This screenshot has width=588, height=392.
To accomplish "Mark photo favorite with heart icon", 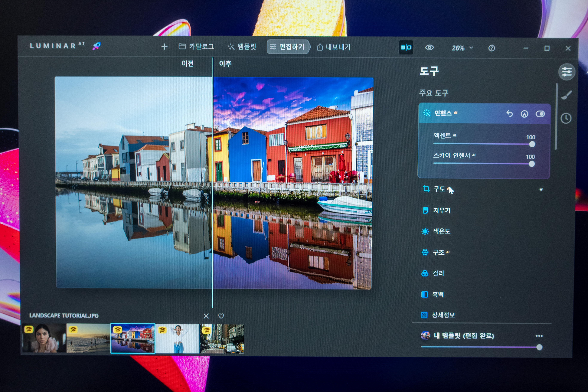I will [221, 316].
